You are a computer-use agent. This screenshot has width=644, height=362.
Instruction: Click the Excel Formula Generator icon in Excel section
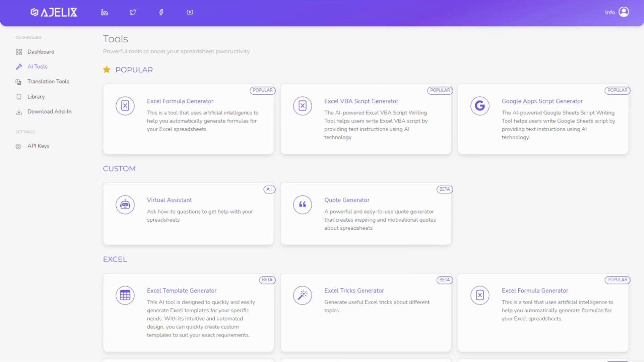click(x=480, y=295)
